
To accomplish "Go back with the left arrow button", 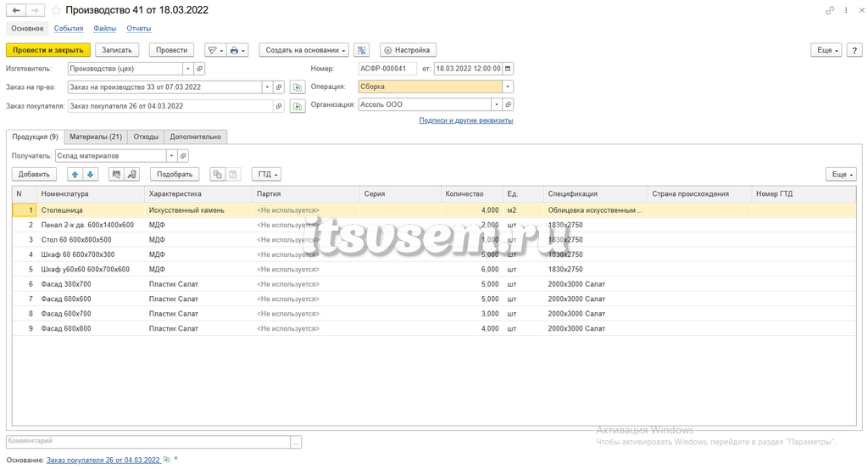I will pyautogui.click(x=16, y=10).
